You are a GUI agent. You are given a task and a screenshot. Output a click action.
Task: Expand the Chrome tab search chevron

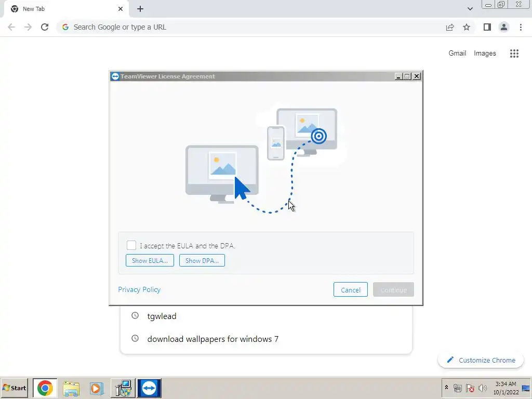(470, 9)
